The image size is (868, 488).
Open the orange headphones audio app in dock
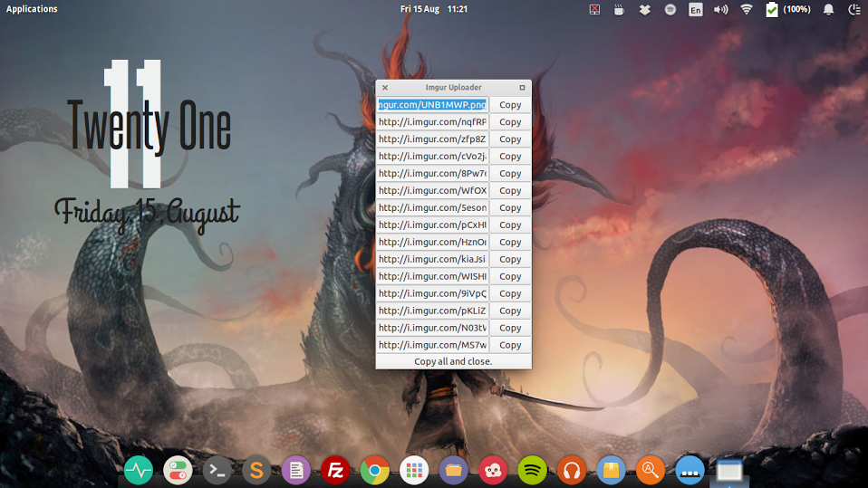(x=572, y=470)
